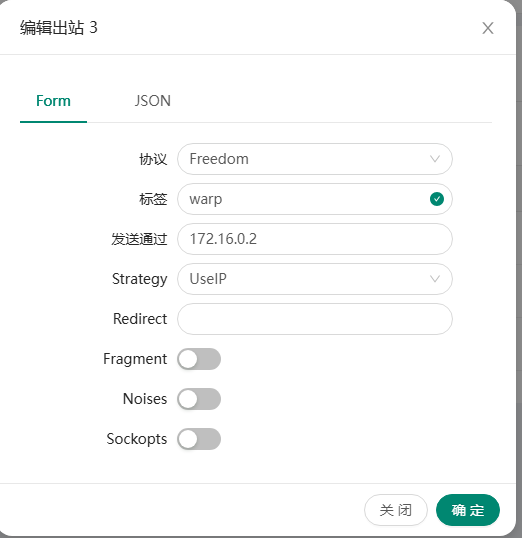
Task: Click the Strategy dropdown chevron arrow
Action: point(435,279)
